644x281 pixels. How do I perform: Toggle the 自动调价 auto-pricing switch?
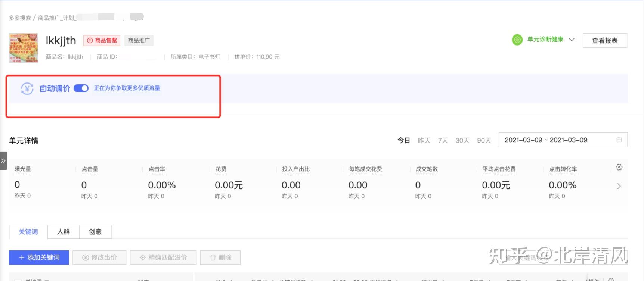coord(81,88)
